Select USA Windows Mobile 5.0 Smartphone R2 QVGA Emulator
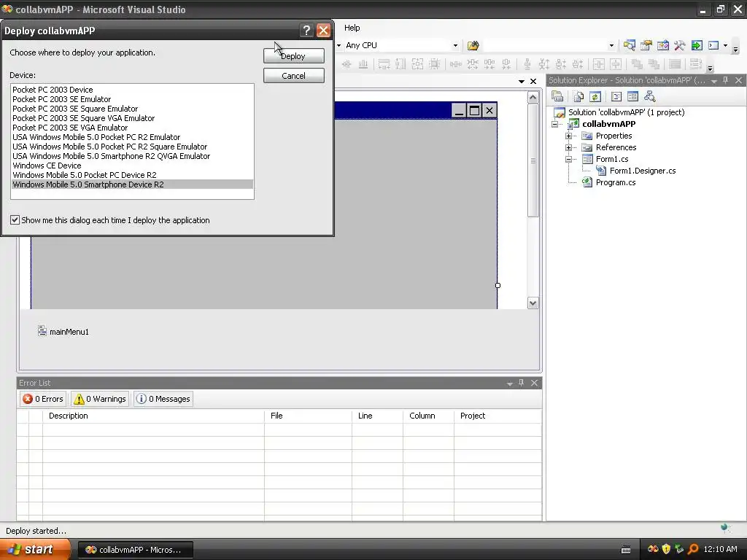747x560 pixels. 132,156
